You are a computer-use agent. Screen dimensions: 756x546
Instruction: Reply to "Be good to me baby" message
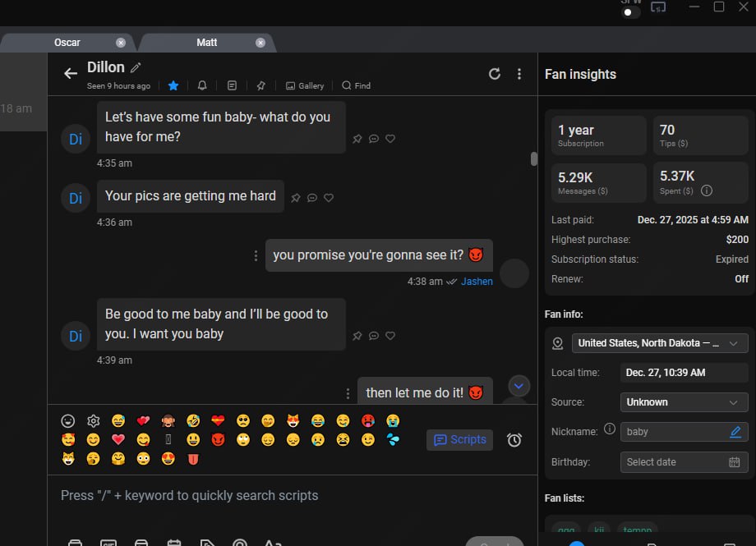[x=374, y=336]
